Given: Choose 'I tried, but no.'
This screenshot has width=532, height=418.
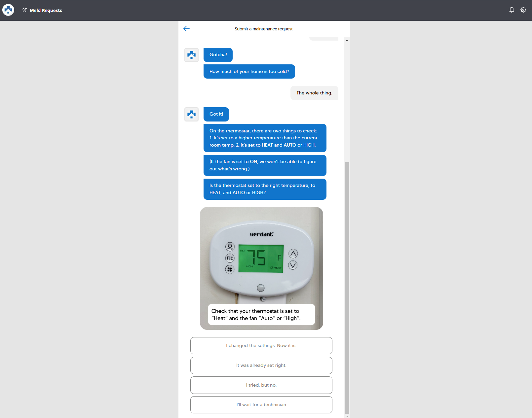Looking at the screenshot, I should click(261, 385).
